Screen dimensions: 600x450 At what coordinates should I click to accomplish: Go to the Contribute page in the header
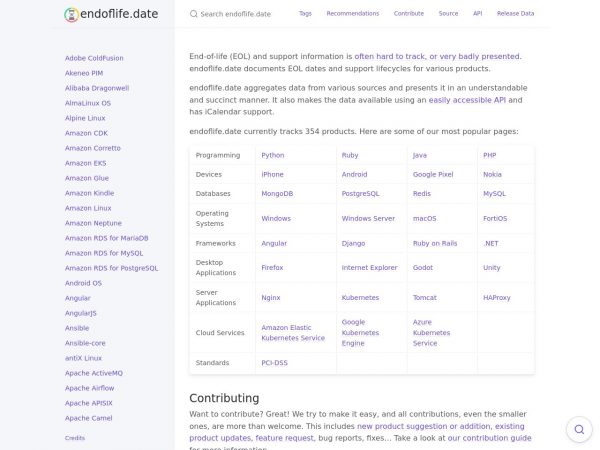pos(408,14)
